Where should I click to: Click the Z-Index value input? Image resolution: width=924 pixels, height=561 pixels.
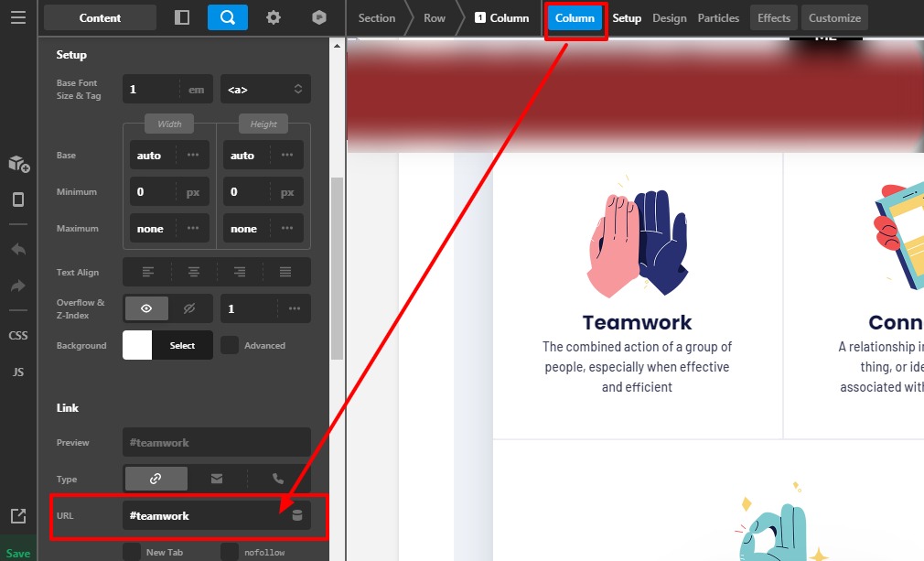pyautogui.click(x=249, y=308)
